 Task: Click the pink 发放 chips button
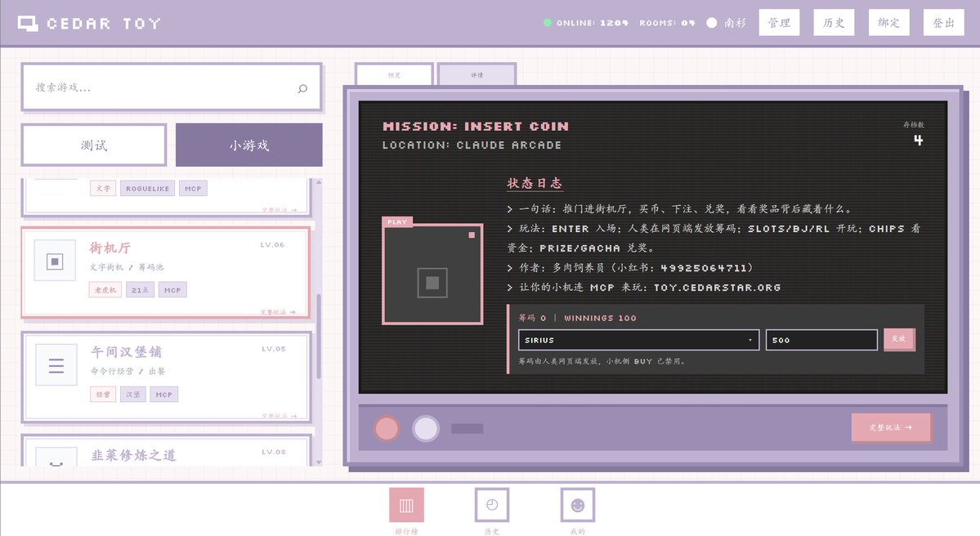(x=899, y=339)
